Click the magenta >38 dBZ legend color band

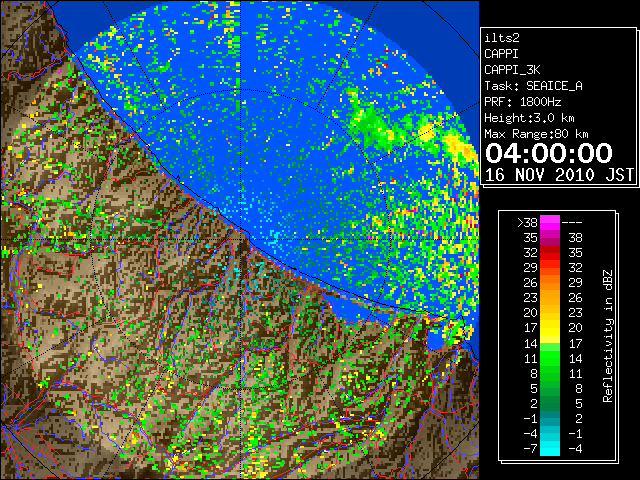pyautogui.click(x=550, y=222)
